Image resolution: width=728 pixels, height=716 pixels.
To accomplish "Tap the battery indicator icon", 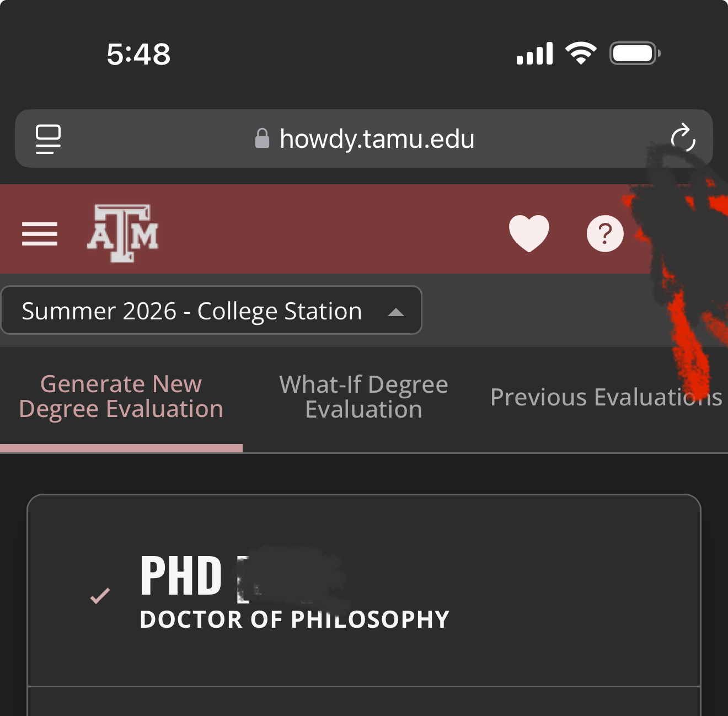I will tap(635, 54).
